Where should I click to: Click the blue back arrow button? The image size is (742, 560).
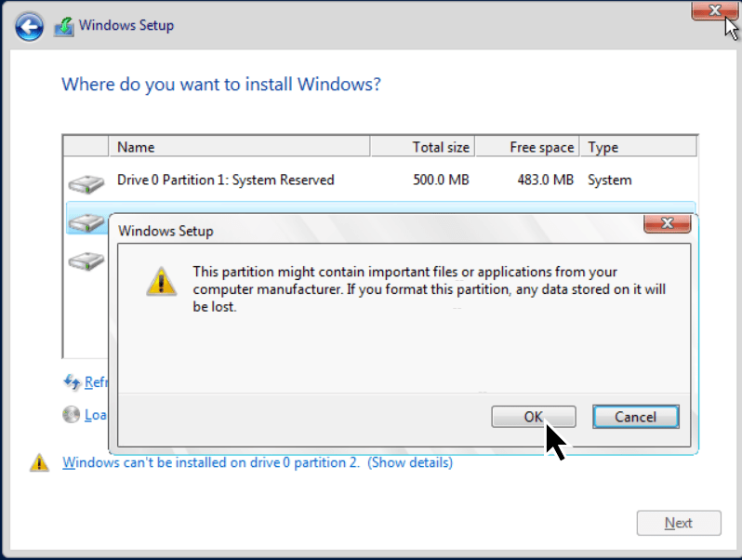[x=30, y=26]
